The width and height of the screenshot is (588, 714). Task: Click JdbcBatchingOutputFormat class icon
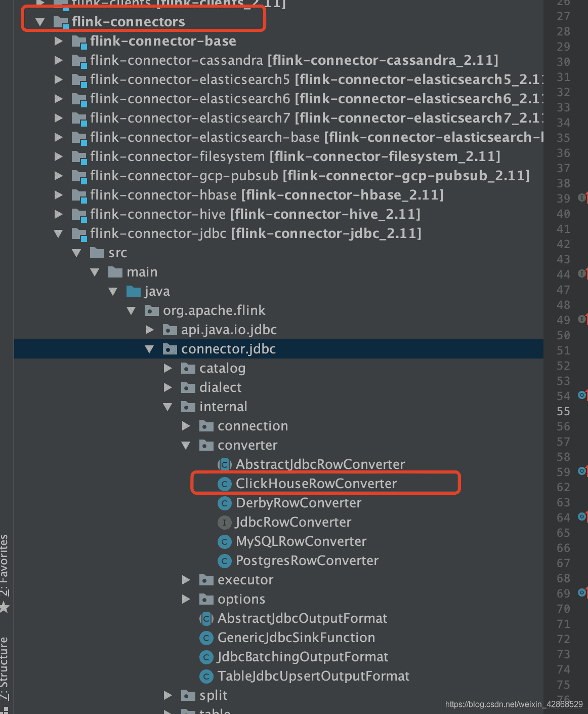[206, 657]
